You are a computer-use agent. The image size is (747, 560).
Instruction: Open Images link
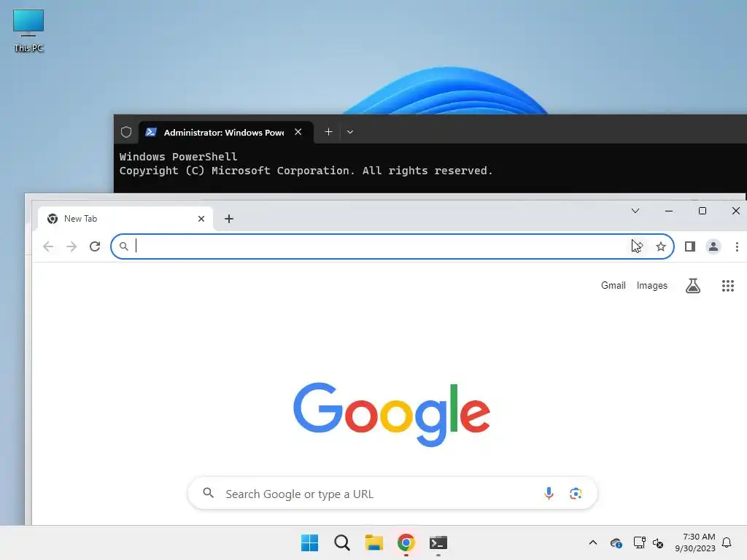[x=651, y=285]
